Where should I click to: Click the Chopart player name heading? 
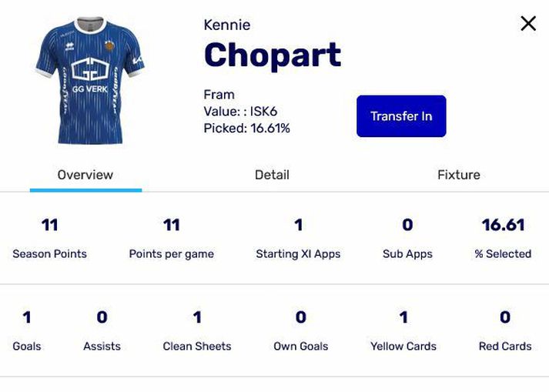pos(273,55)
